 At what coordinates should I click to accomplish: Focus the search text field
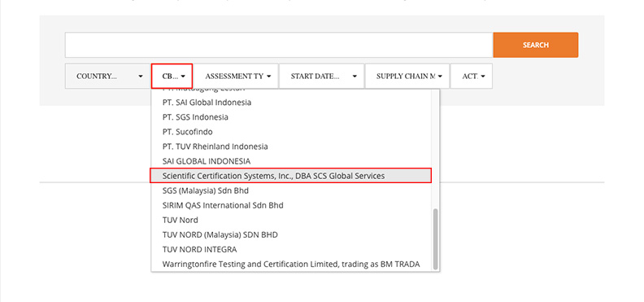click(279, 45)
